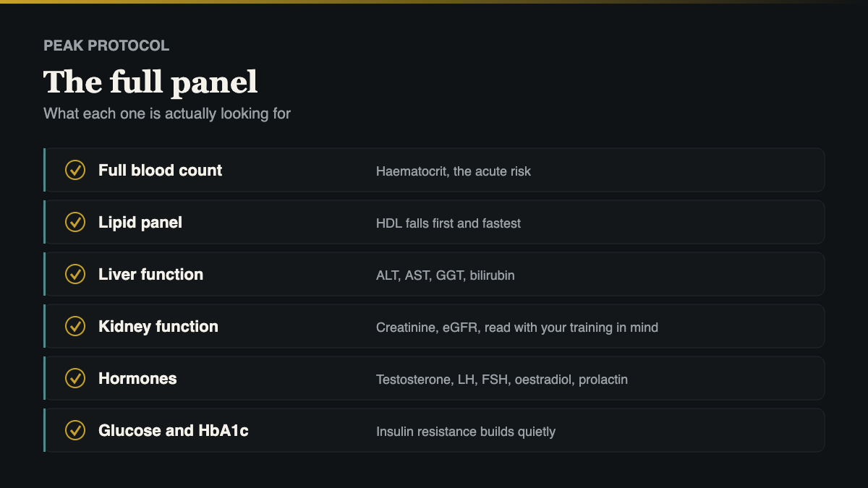868x488 pixels.
Task: Click the 'Haematocrit, the acute risk' description
Action: coord(454,171)
